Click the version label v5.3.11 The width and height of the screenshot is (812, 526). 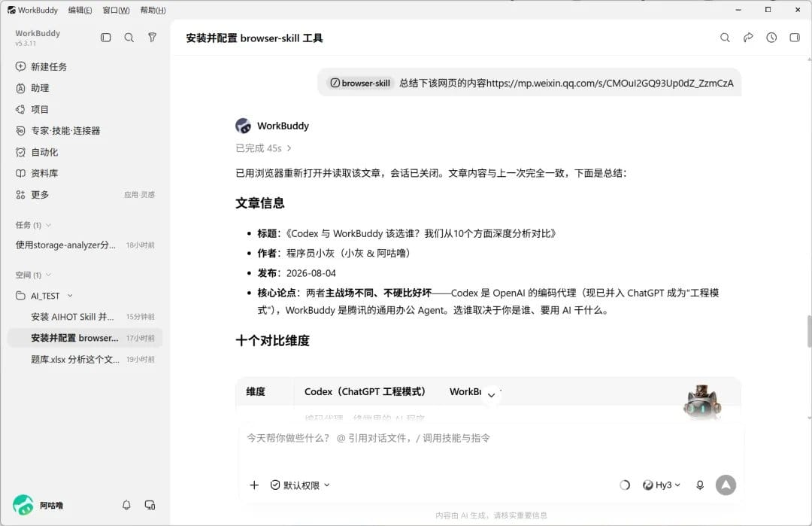click(26, 44)
